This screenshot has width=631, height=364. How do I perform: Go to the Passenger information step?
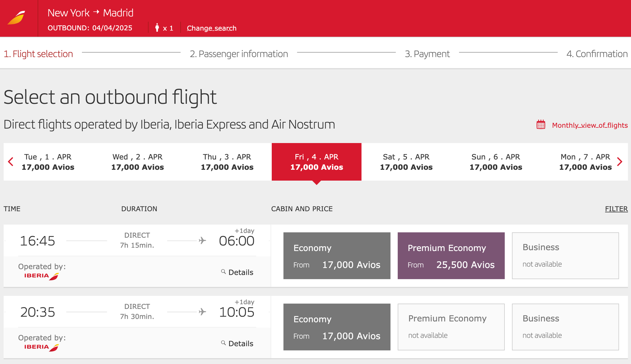click(x=239, y=54)
